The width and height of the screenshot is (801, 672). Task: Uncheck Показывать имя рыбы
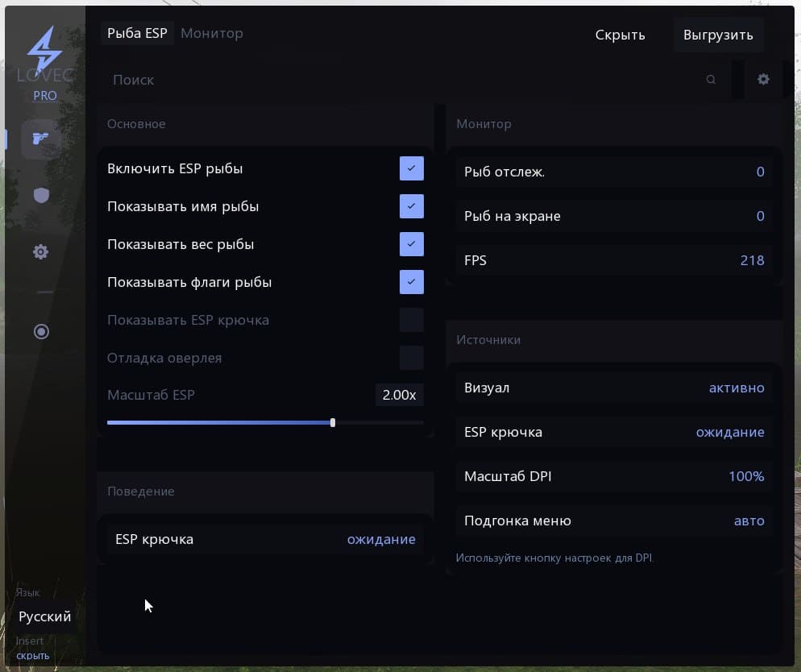pyautogui.click(x=411, y=206)
